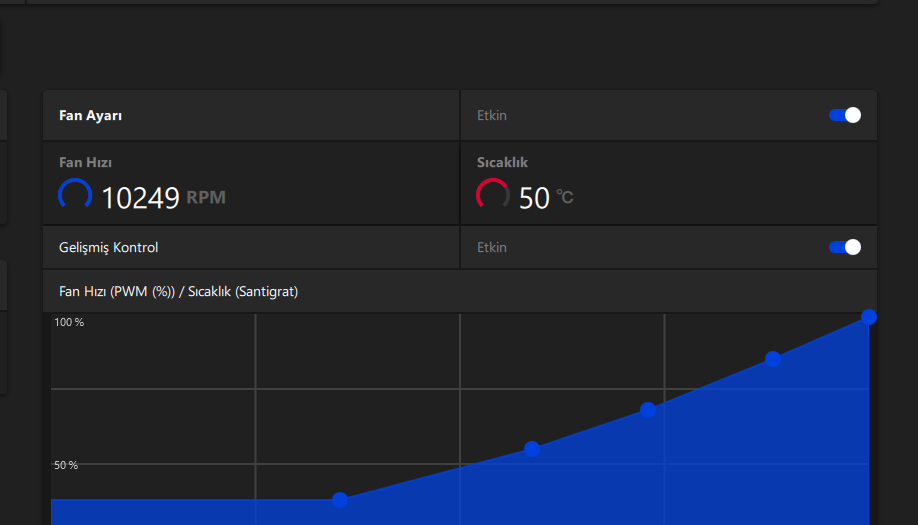
Task: Click Etkin text in the Gelişmiş Kontrol row
Action: coord(492,247)
